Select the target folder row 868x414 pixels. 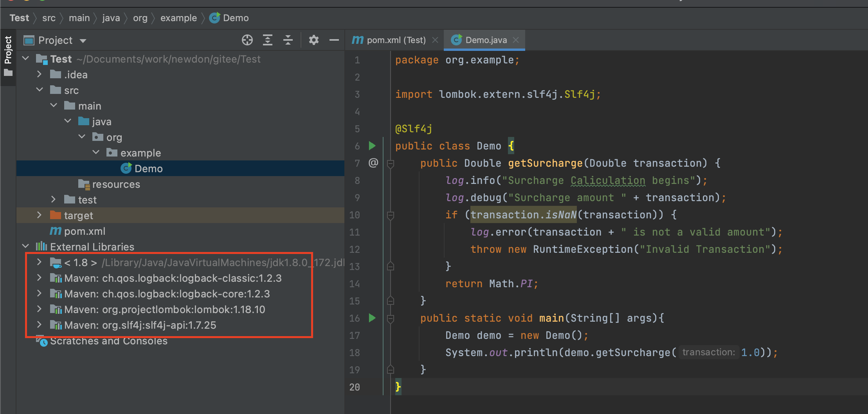click(x=180, y=215)
